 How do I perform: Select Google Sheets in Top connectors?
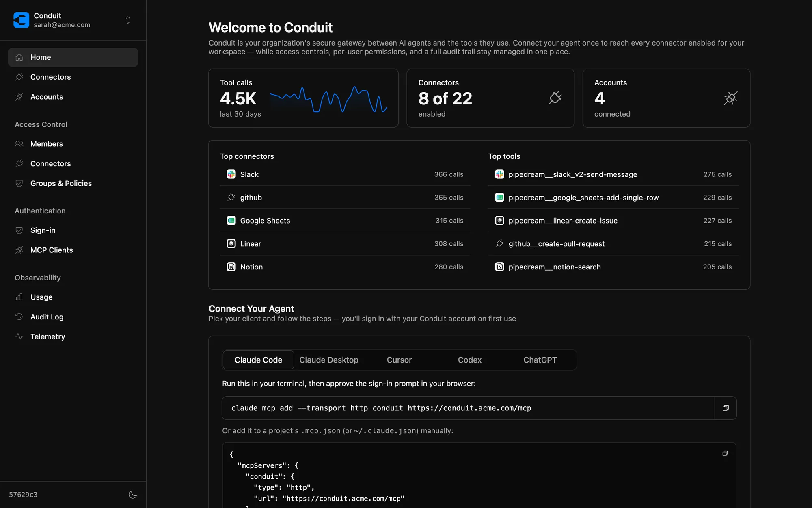click(345, 221)
